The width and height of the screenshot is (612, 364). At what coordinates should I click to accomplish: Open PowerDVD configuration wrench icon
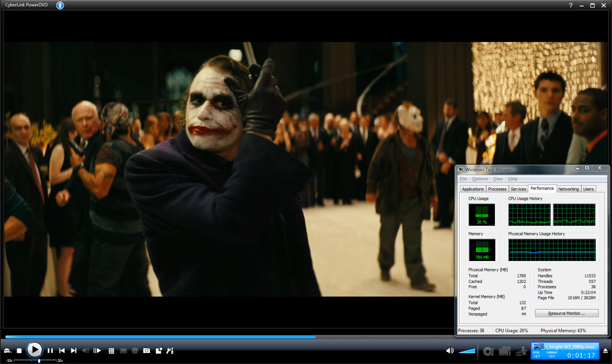(170, 351)
